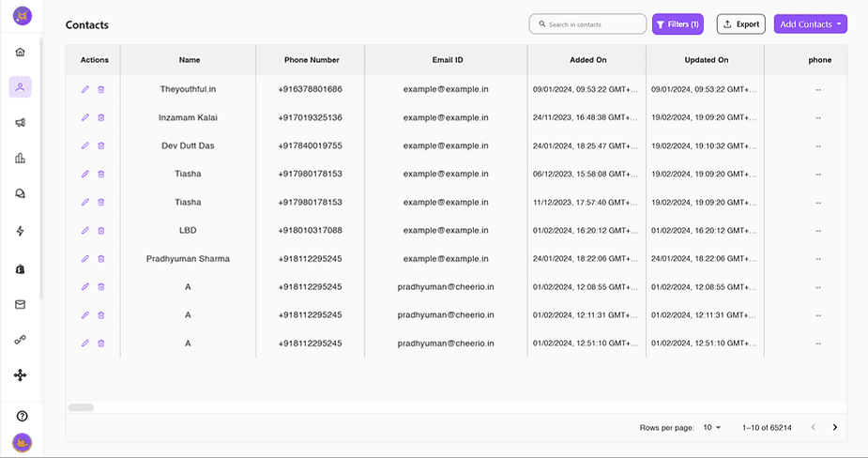Open the Shopify bag icon

(20, 269)
